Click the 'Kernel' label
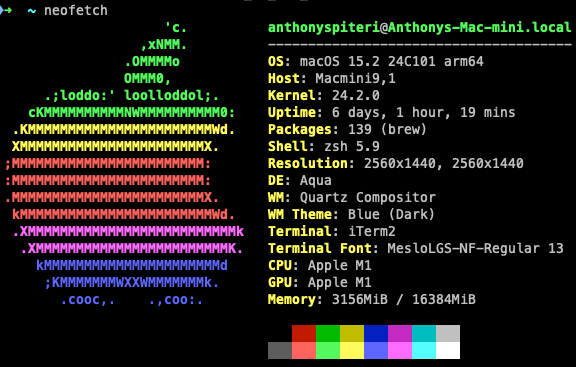 [292, 96]
